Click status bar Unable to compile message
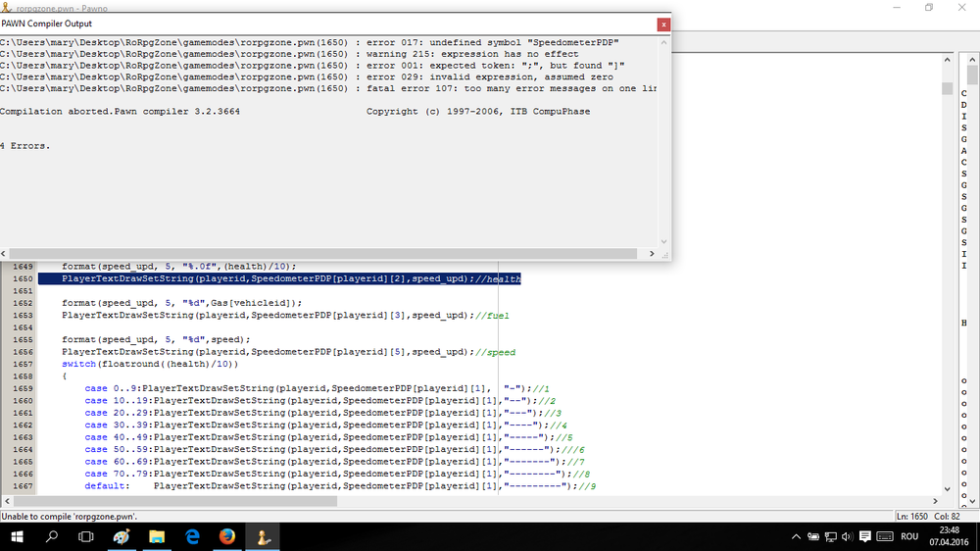This screenshot has width=980, height=551. tap(69, 517)
